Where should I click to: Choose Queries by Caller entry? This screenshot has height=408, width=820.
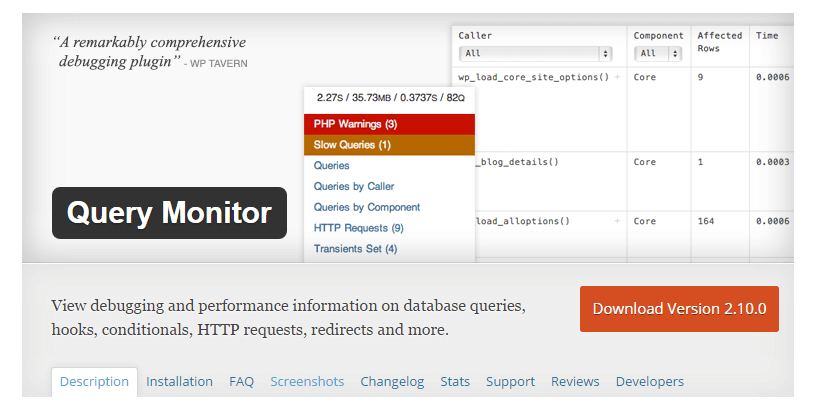(354, 186)
